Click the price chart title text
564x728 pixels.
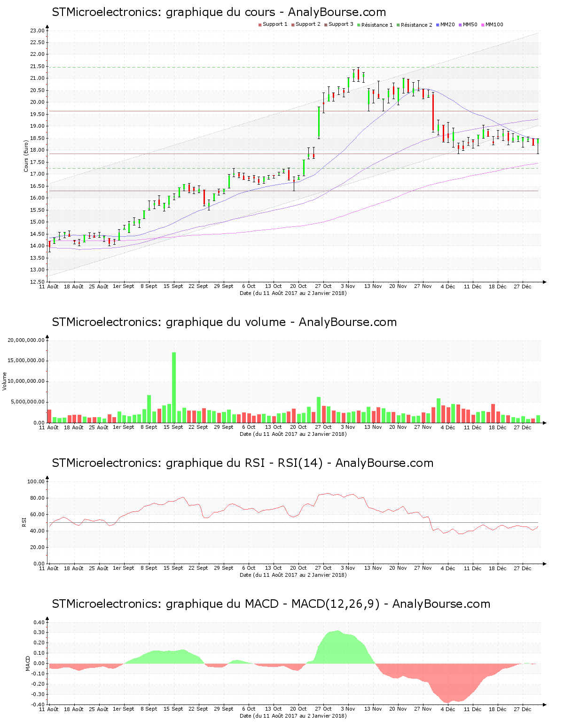click(x=219, y=12)
